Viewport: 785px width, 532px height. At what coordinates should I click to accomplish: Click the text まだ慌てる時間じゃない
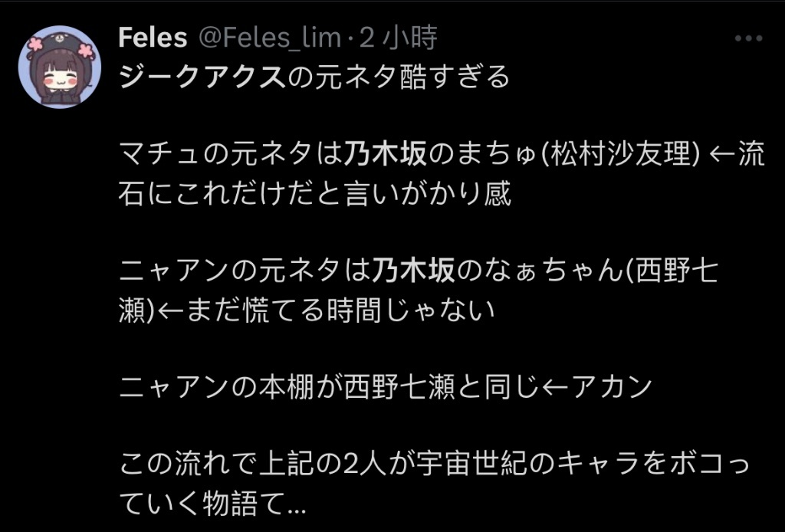point(340,310)
